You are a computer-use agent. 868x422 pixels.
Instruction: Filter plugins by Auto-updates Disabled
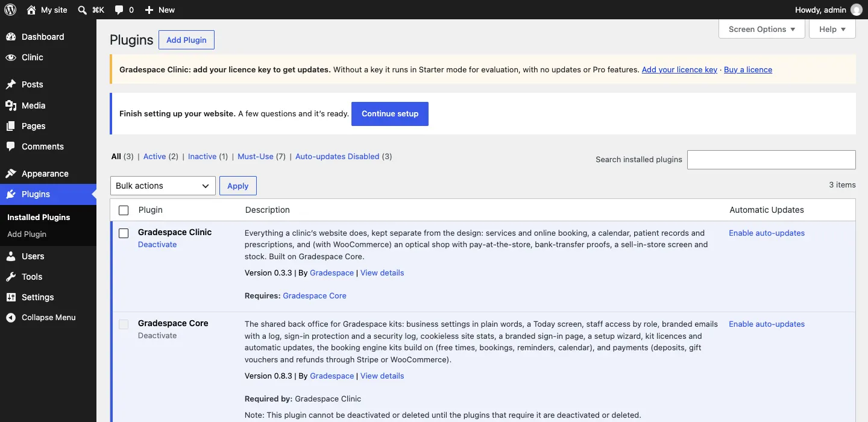(x=337, y=156)
